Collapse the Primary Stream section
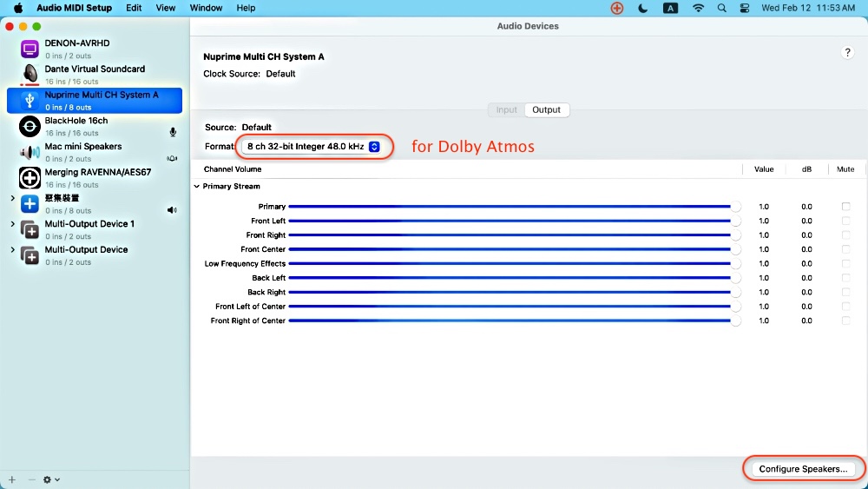The image size is (868, 489). [196, 187]
